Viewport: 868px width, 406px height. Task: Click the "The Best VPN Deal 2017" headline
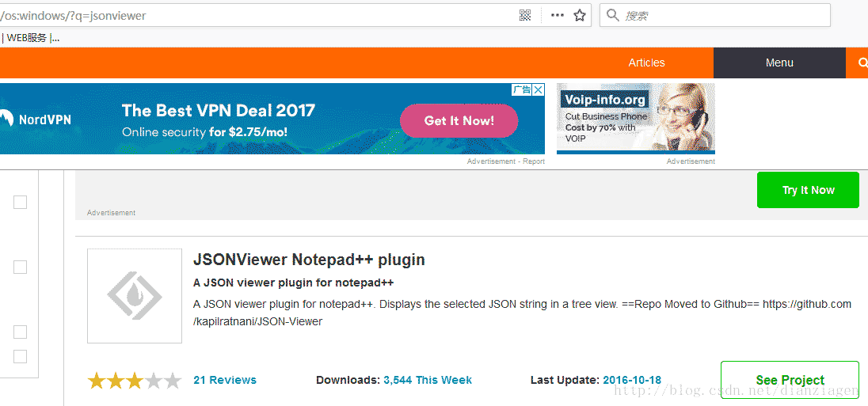point(218,111)
